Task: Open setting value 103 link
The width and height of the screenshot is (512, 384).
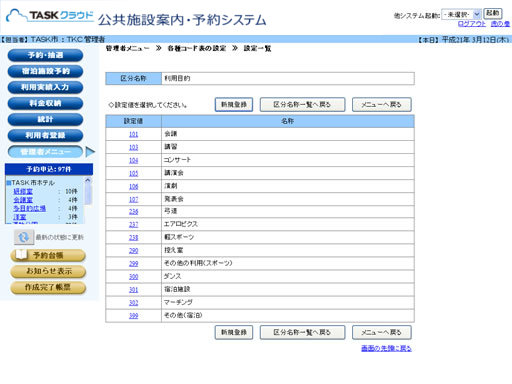Action: click(x=133, y=147)
